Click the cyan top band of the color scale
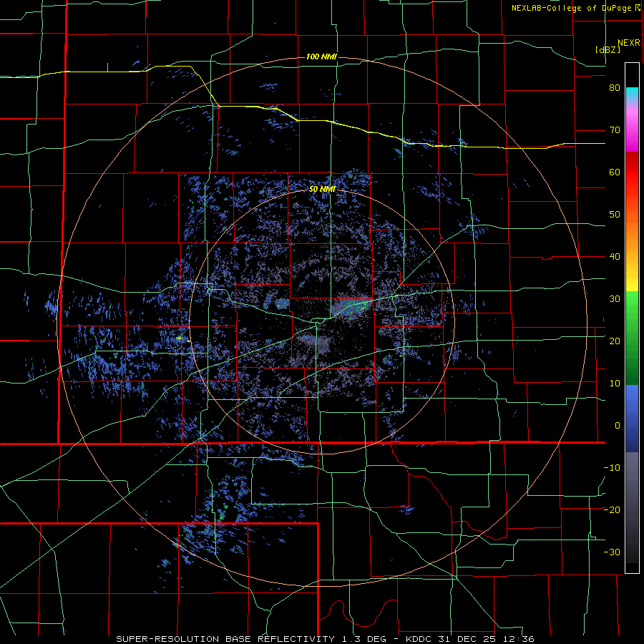 (632, 94)
